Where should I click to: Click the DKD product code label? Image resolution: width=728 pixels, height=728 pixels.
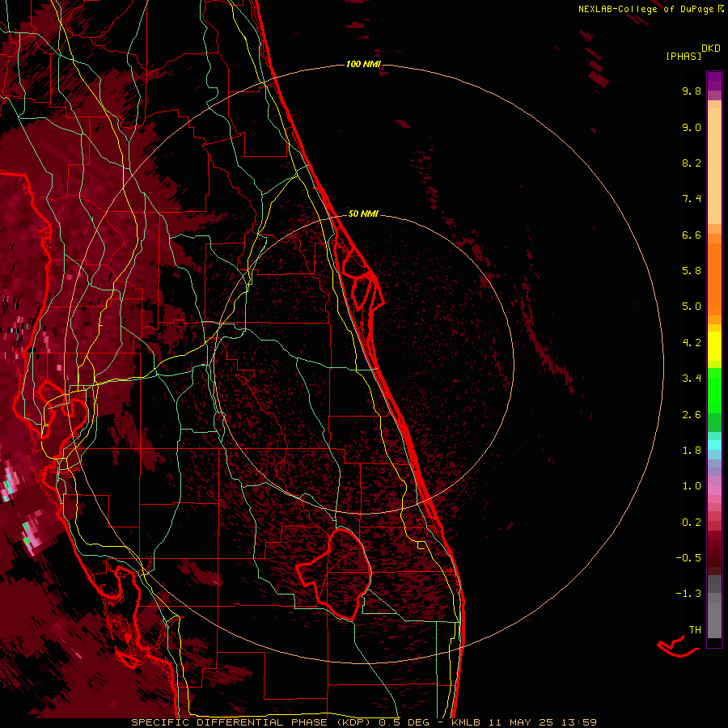point(710,49)
